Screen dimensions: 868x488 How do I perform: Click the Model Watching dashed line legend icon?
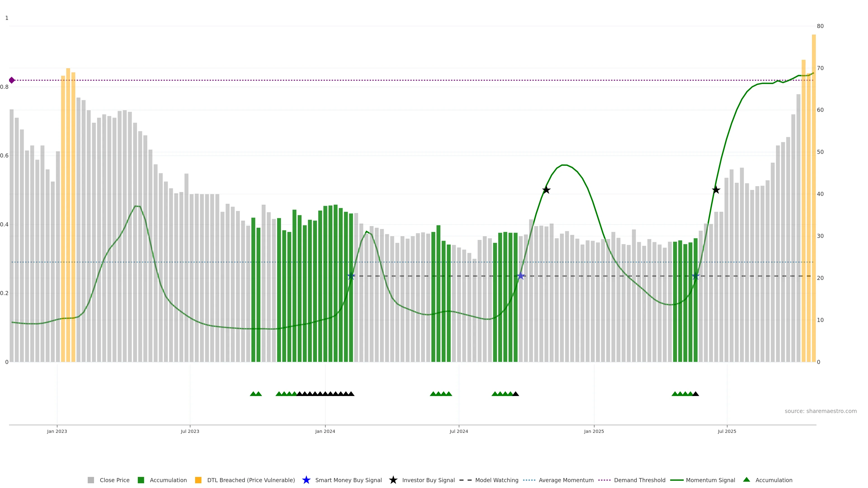(x=465, y=480)
